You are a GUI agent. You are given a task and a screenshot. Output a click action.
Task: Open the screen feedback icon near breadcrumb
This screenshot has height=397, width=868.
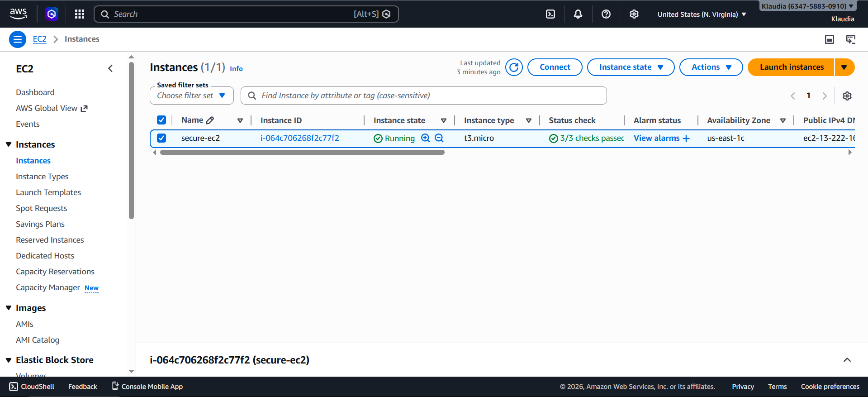(x=851, y=39)
